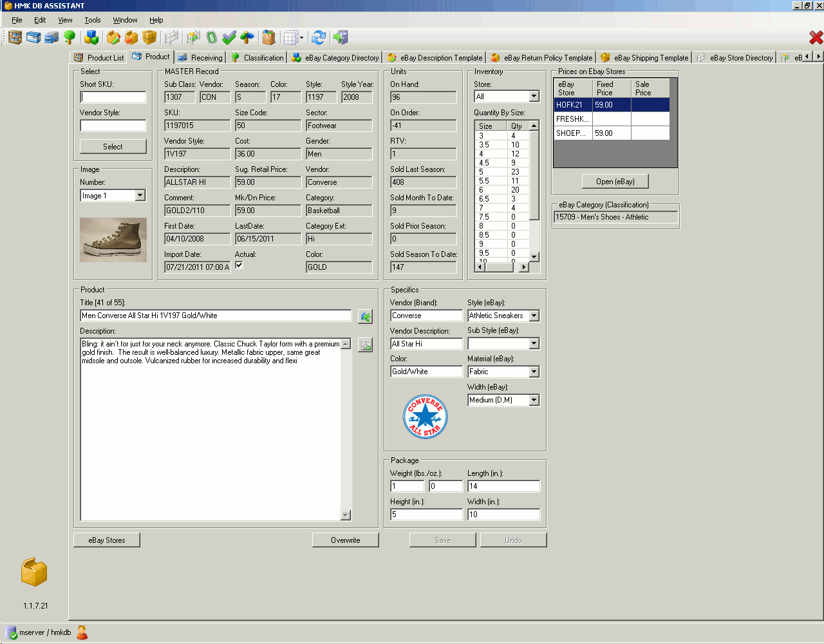
Task: Click the Overwrite button
Action: coord(345,540)
